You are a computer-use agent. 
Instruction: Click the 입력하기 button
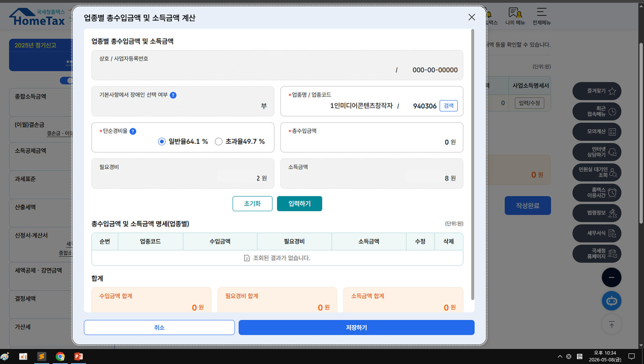click(x=299, y=204)
